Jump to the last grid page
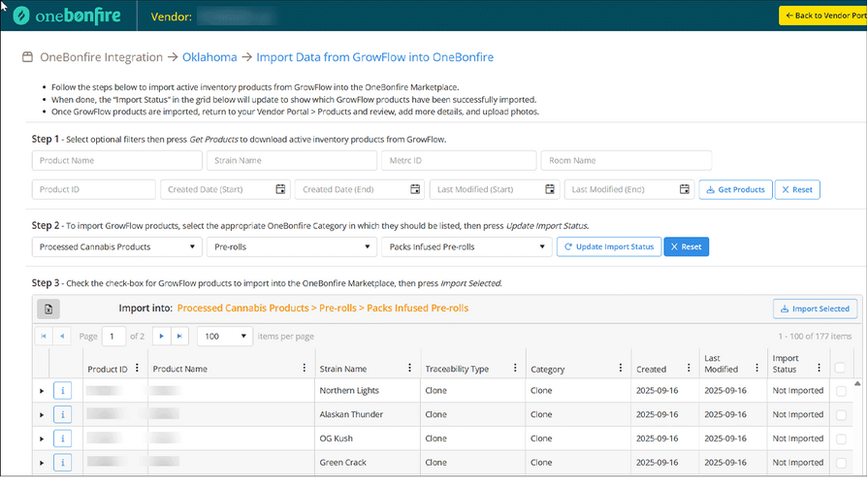 coord(179,336)
